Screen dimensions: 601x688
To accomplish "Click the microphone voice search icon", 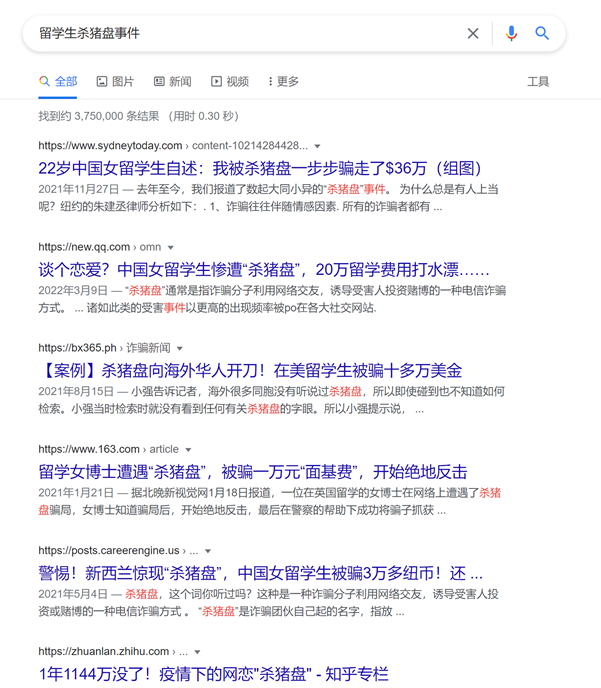I will point(511,33).
